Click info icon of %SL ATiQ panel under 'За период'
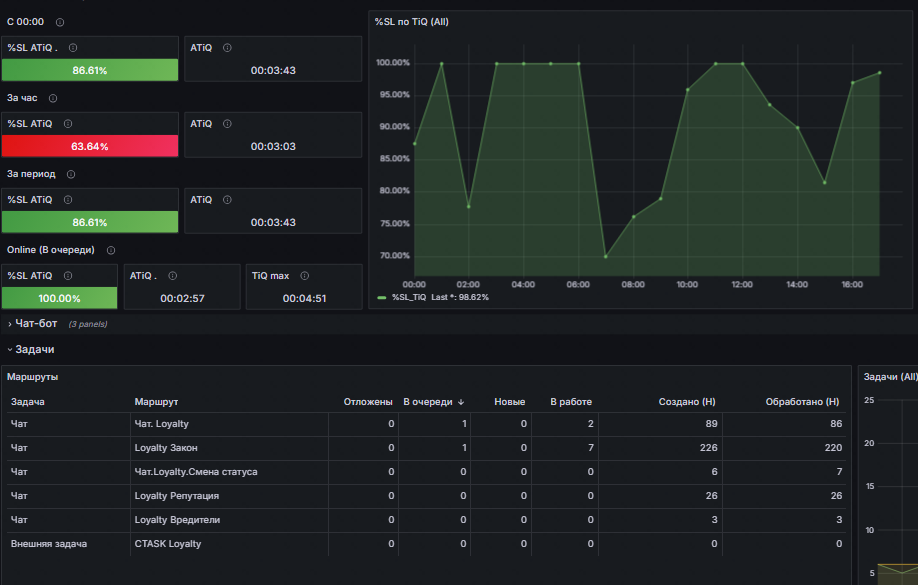Image resolution: width=918 pixels, height=585 pixels. [x=68, y=200]
